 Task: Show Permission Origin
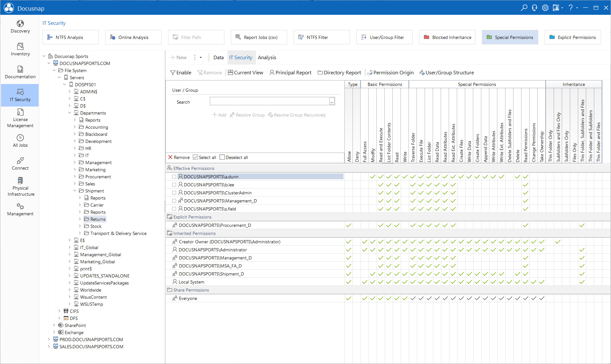click(390, 73)
